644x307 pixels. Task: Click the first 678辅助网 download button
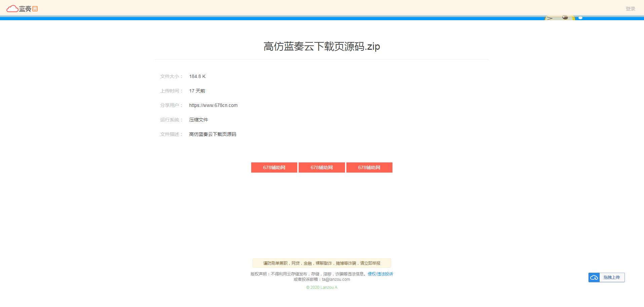coord(274,167)
